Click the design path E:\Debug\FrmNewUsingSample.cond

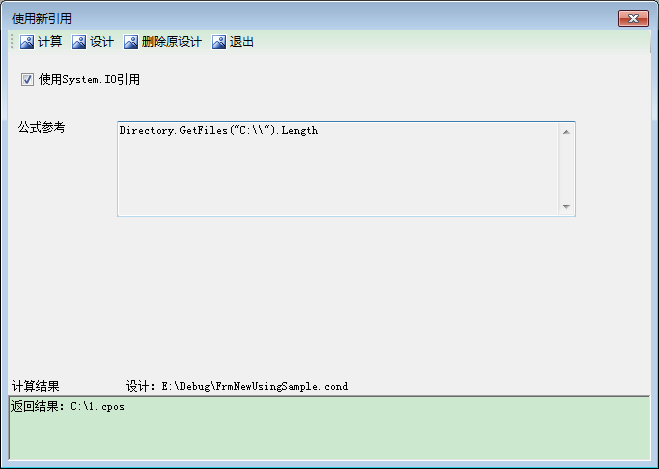pos(255,386)
